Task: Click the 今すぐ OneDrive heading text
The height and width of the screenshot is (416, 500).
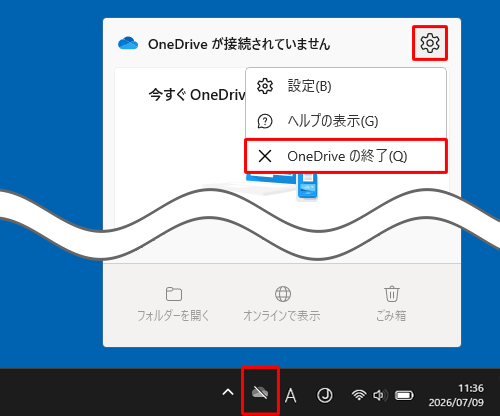Action: (197, 95)
